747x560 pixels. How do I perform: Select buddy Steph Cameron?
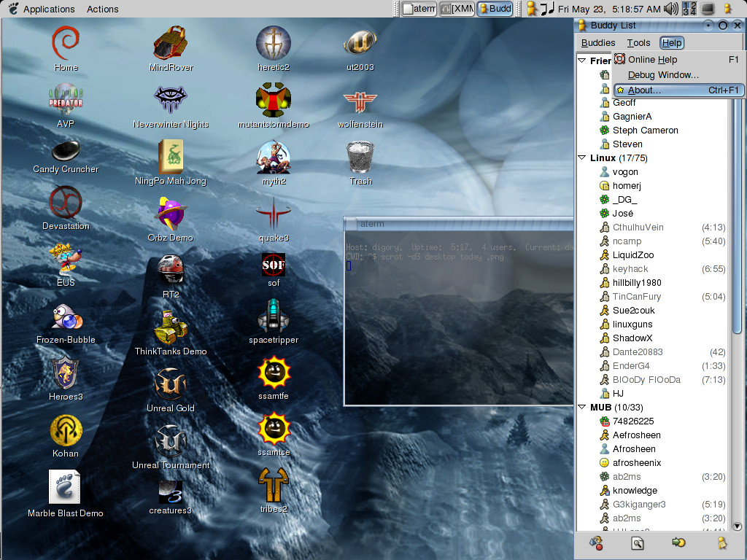[645, 130]
